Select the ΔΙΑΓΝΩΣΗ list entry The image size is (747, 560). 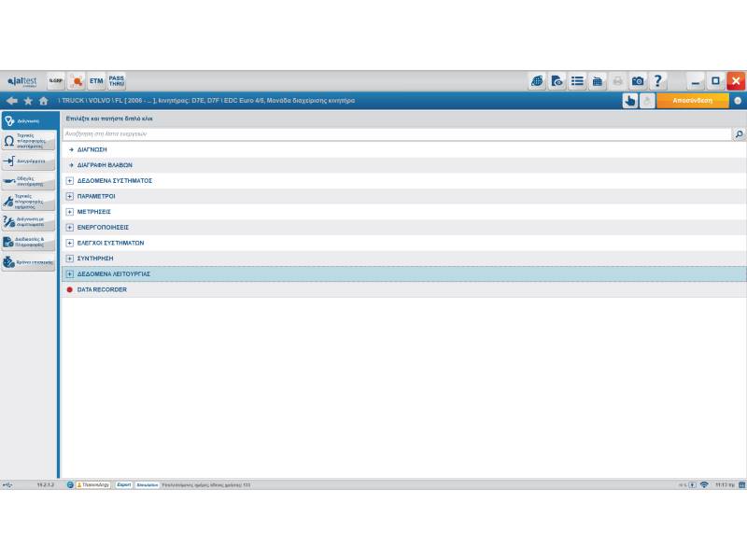pyautogui.click(x=92, y=149)
